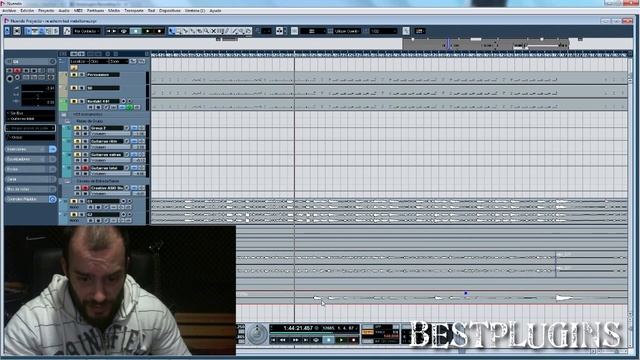Mute the Kontakt 4 01 track

point(74,101)
